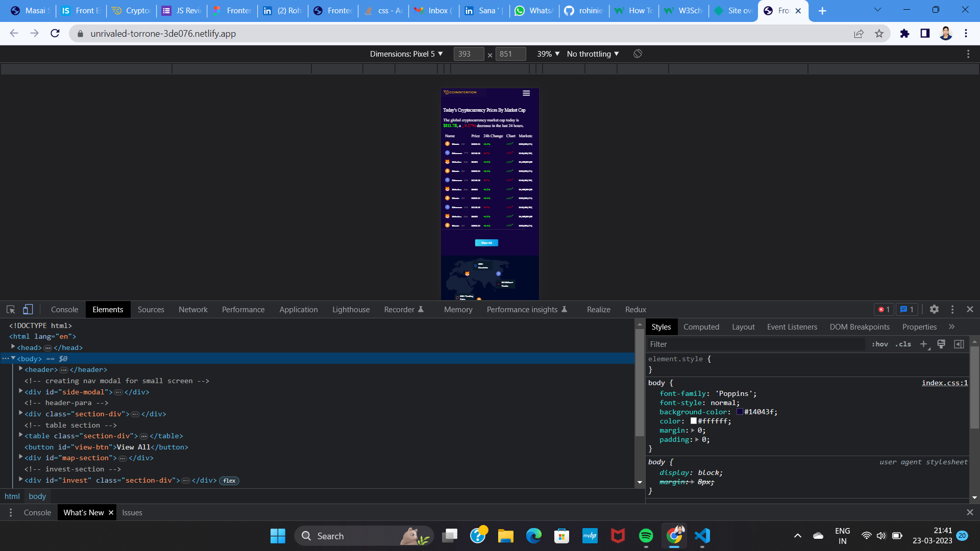The image size is (980, 551).
Task: Open Chrome extensions puzzle icon
Action: (904, 34)
